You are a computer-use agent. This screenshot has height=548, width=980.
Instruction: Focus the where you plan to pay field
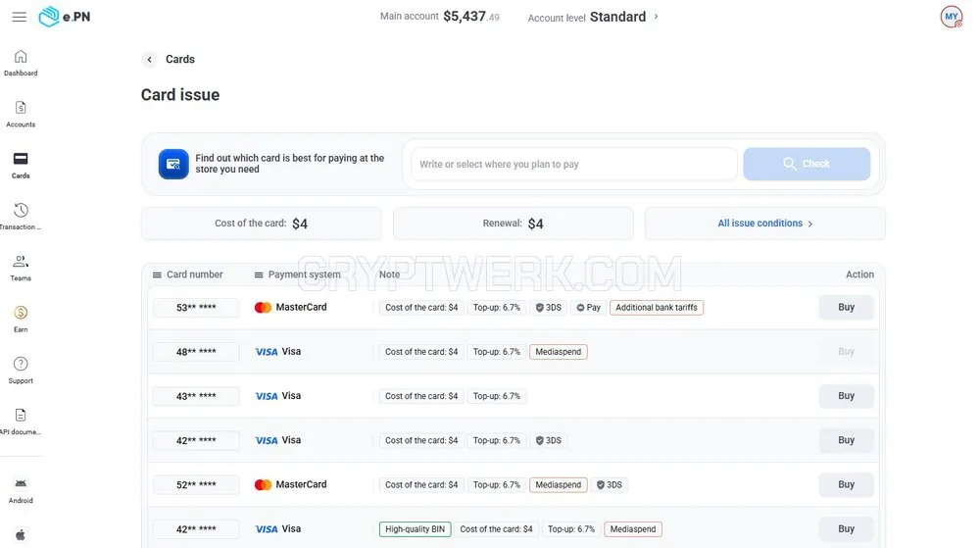tap(573, 165)
